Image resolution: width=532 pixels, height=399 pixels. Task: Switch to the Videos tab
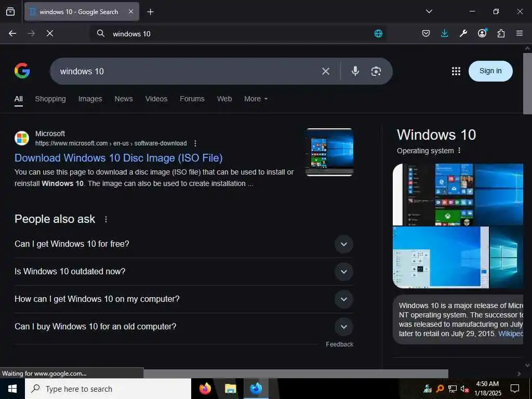pos(156,99)
